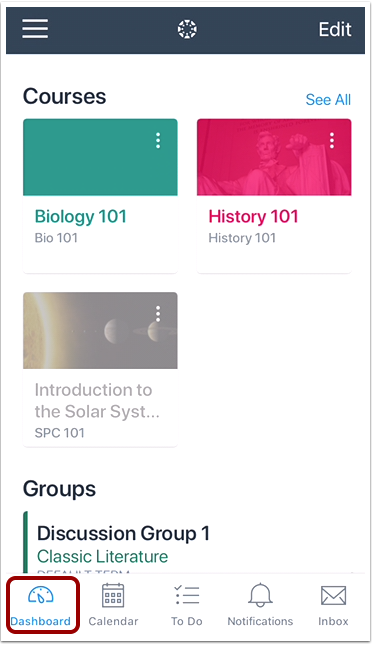
Task: Switch to the Calendar tab
Action: pos(113,606)
